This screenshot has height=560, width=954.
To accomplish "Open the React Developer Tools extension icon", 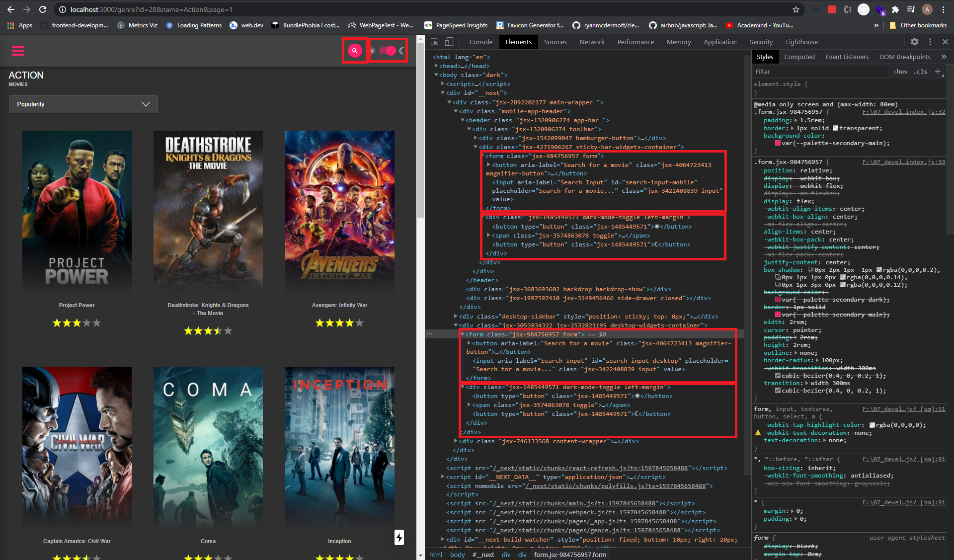I will click(864, 9).
